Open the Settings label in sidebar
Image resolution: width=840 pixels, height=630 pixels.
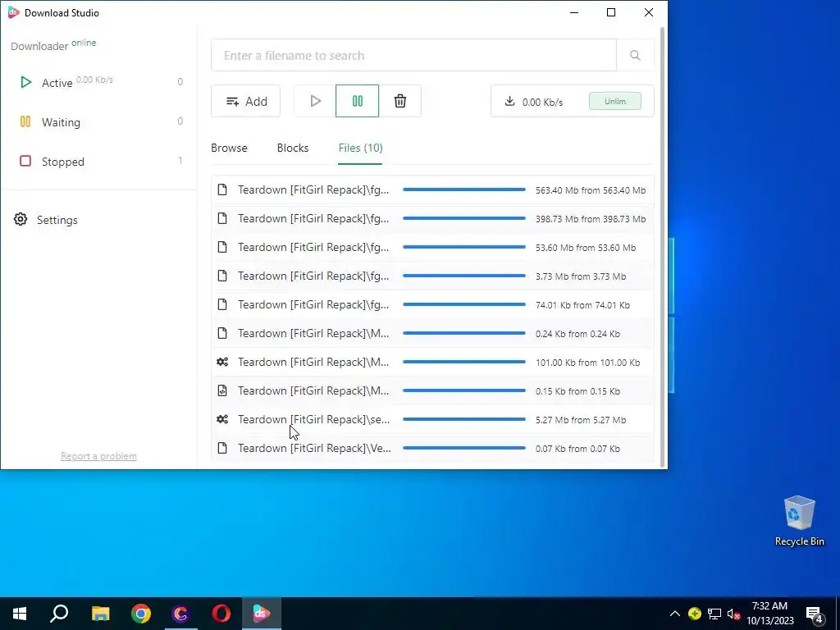pos(57,220)
